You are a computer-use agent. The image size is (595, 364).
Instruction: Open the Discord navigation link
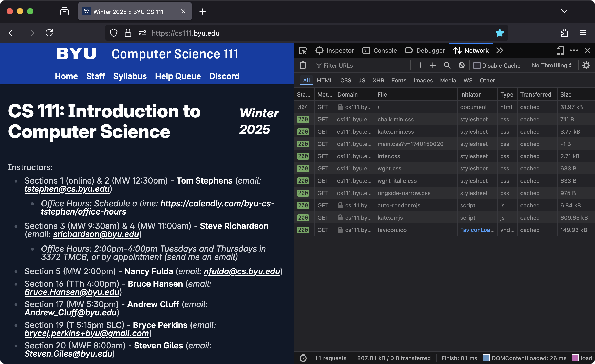(x=224, y=76)
